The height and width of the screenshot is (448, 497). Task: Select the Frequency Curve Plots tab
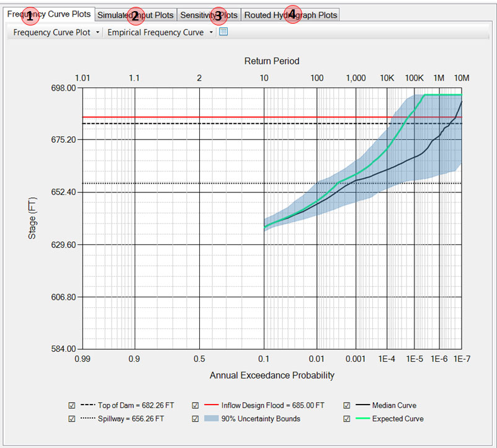tap(48, 14)
